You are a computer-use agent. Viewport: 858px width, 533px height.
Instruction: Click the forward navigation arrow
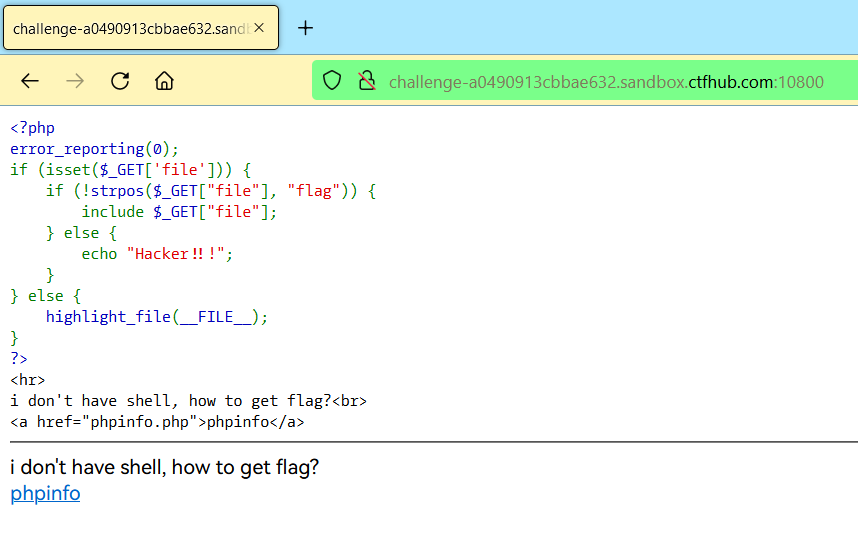click(x=75, y=81)
